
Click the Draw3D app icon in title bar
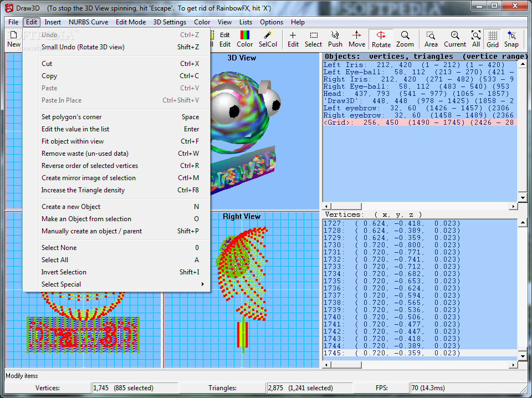pyautogui.click(x=9, y=7)
